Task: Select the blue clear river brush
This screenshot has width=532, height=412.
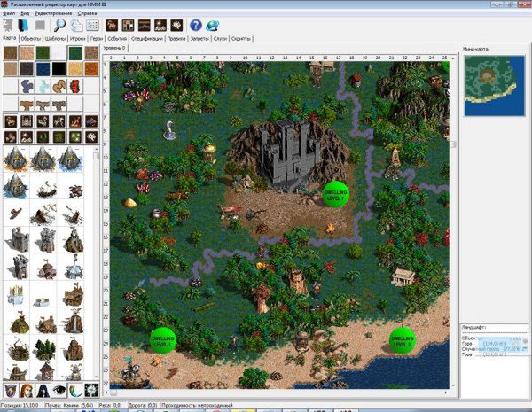Action: coord(27,87)
